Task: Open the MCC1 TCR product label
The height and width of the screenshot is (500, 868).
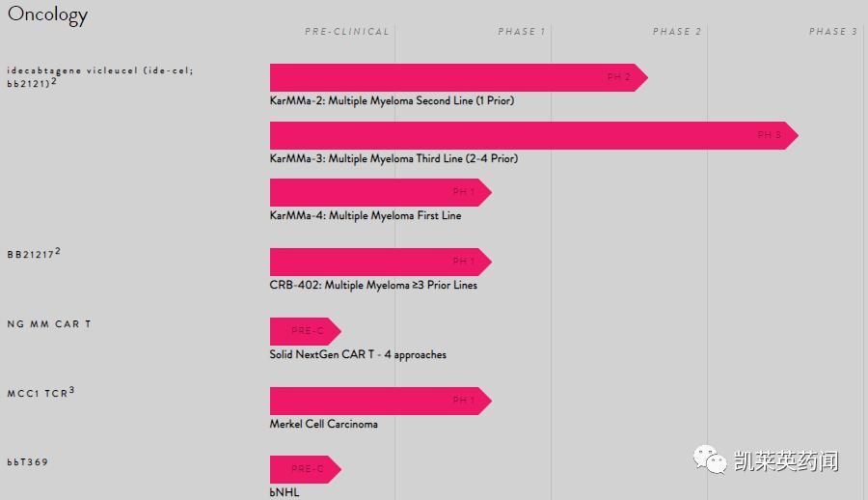Action: point(41,393)
